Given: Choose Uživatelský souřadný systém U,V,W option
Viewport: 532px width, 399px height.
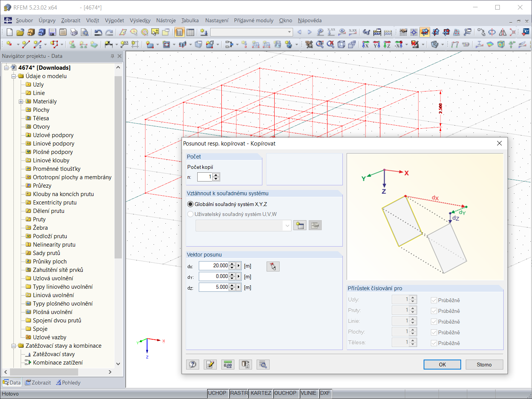Looking at the screenshot, I should point(190,214).
